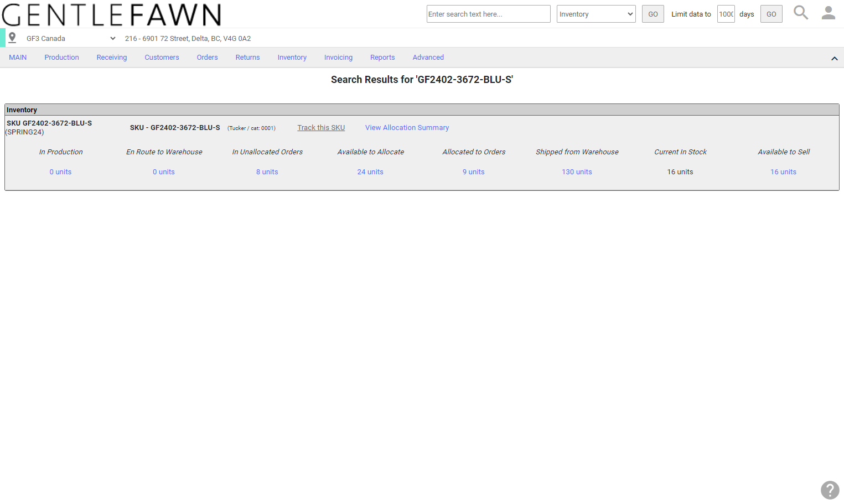Open the user account profile icon
Screen dimensions: 844x504
[x=829, y=13]
